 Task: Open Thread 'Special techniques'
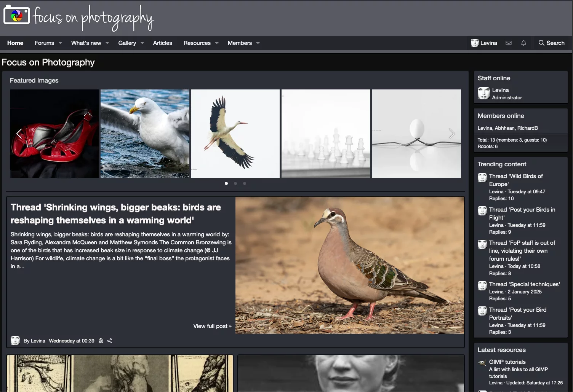point(525,284)
